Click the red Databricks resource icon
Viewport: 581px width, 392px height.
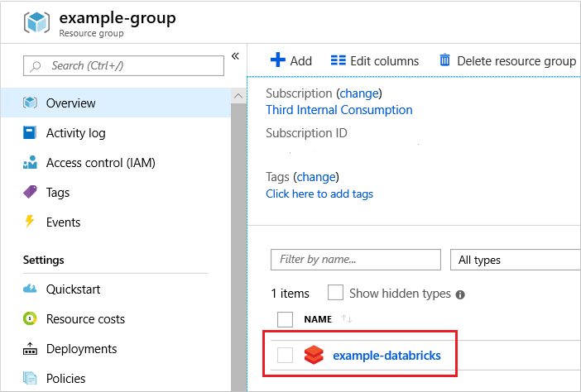click(313, 356)
